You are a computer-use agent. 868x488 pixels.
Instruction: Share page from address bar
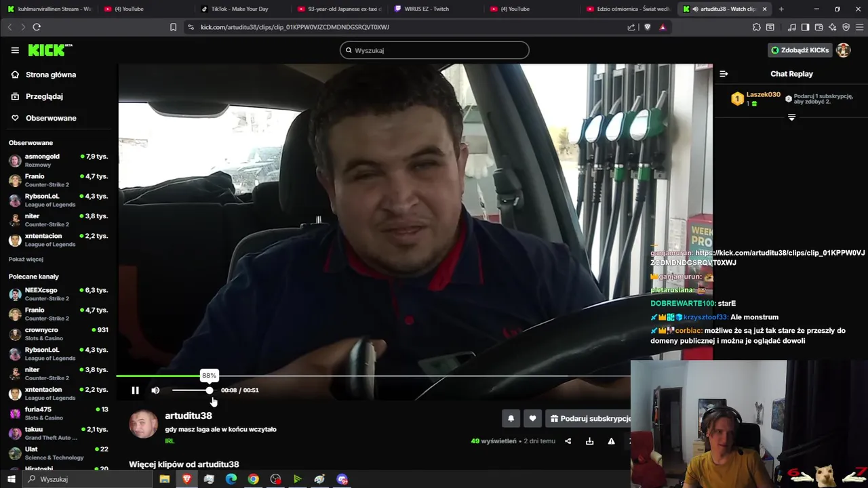[631, 27]
